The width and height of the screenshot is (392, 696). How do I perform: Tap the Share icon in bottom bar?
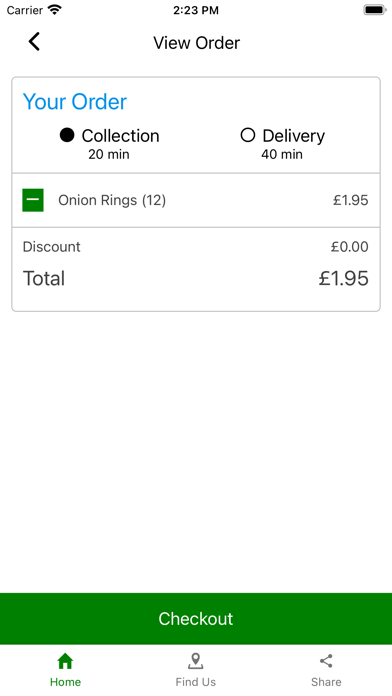[x=326, y=661]
